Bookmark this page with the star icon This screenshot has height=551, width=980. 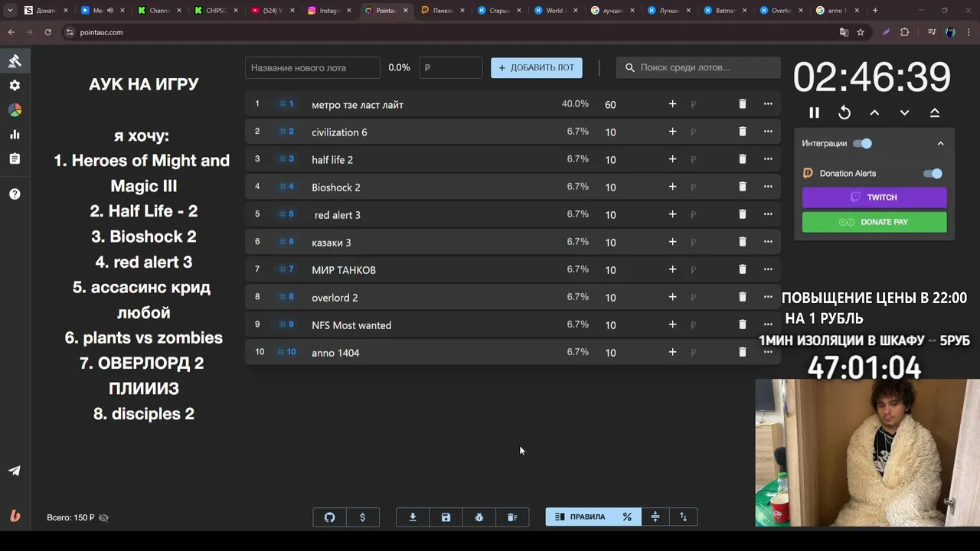pyautogui.click(x=861, y=32)
